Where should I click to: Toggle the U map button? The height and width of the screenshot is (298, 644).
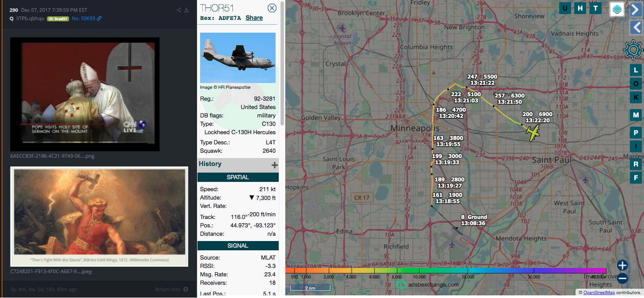click(565, 8)
